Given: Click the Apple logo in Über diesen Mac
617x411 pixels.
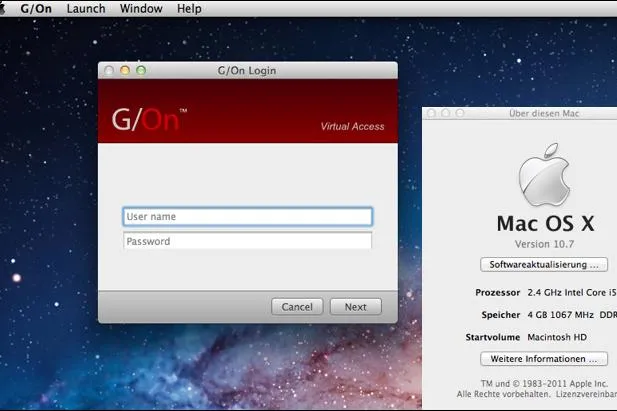Looking at the screenshot, I should click(x=545, y=175).
